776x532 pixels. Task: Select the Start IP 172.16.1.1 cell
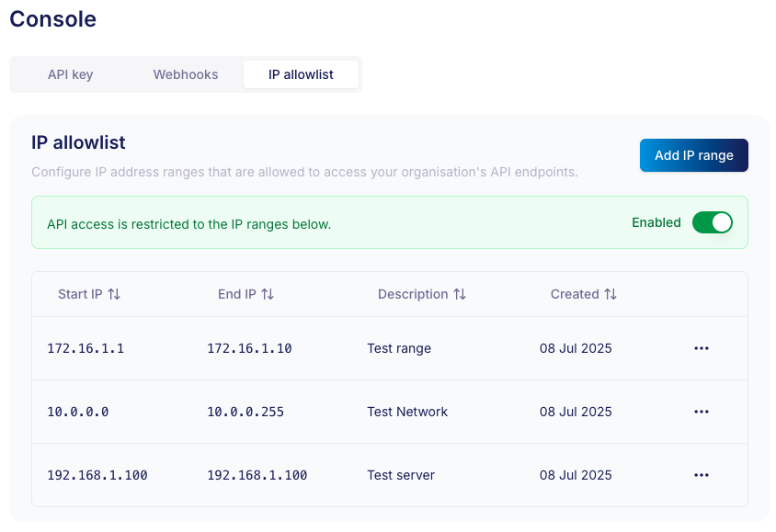click(x=86, y=348)
